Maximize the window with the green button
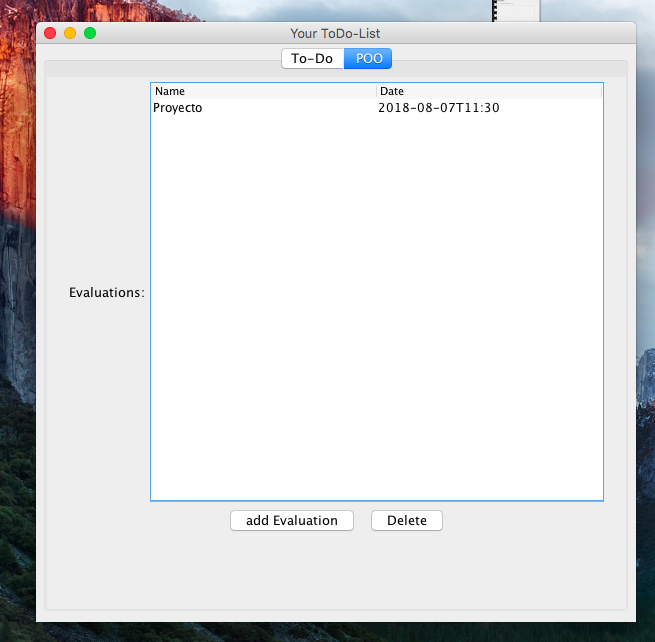Screen dimensions: 655x642 coord(90,33)
